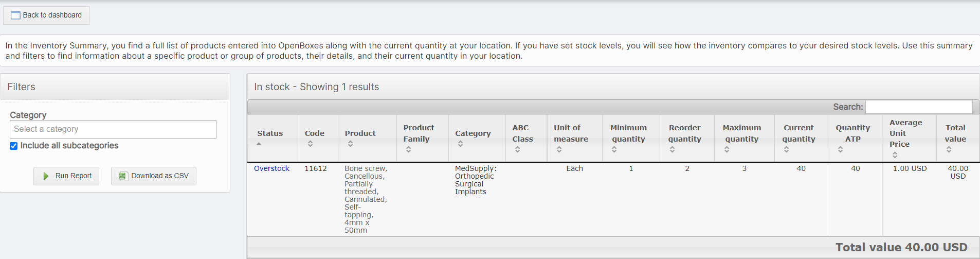
Task: Click sort arrows under ABC Class header
Action: [x=517, y=149]
